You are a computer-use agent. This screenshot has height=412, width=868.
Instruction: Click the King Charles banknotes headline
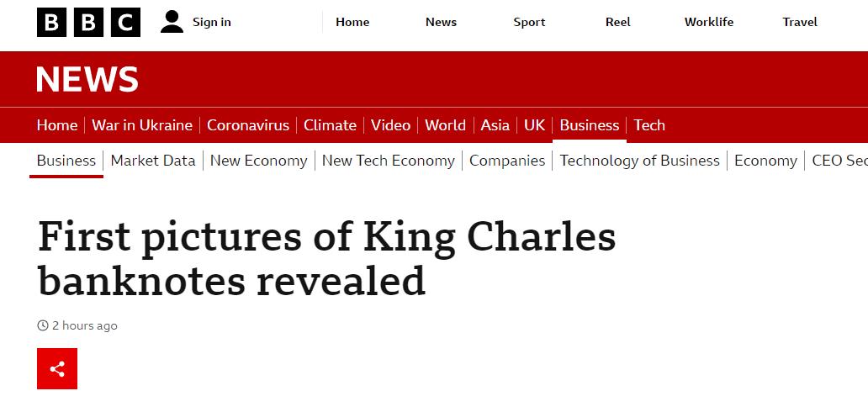coord(326,259)
